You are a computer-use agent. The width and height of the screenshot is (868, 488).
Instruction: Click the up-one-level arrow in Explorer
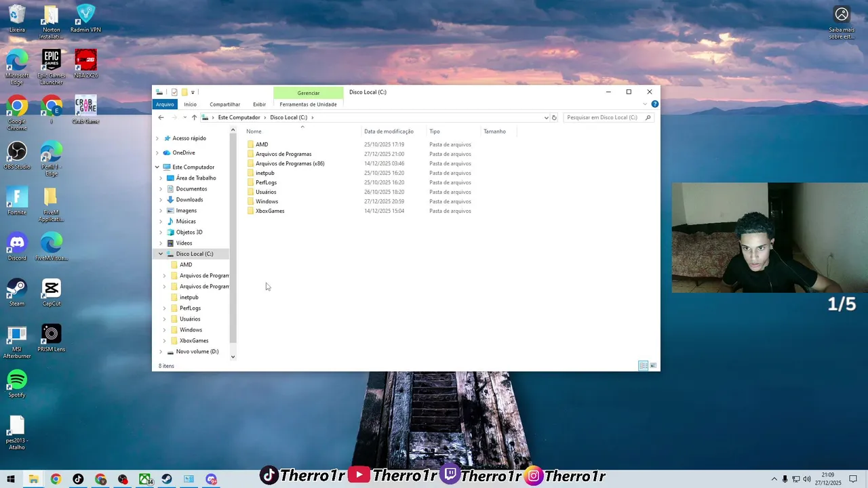pyautogui.click(x=194, y=117)
